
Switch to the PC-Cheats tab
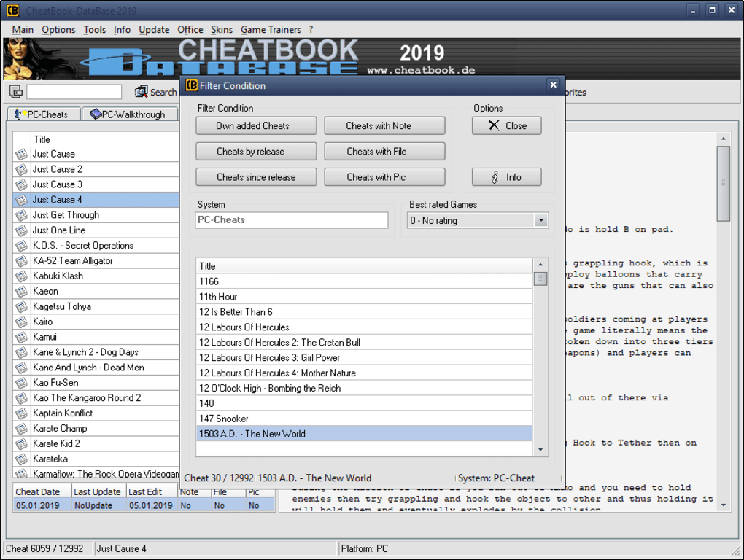tap(43, 114)
